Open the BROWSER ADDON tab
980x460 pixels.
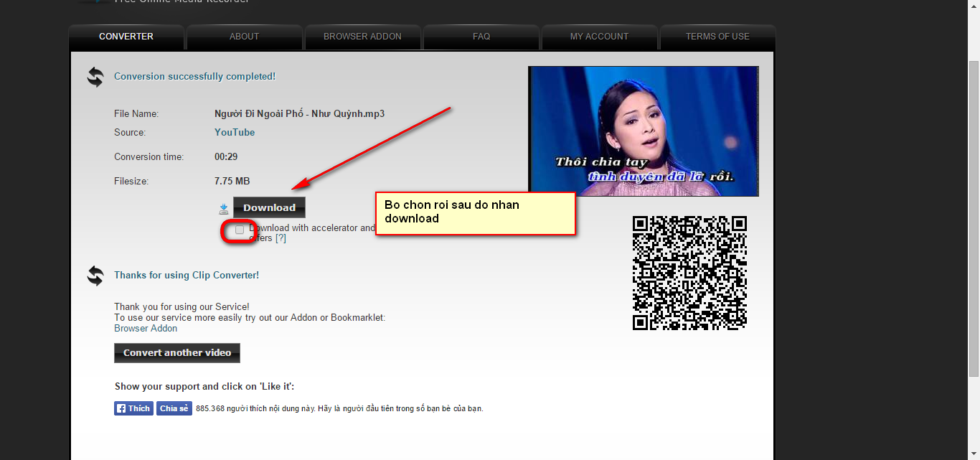click(362, 37)
